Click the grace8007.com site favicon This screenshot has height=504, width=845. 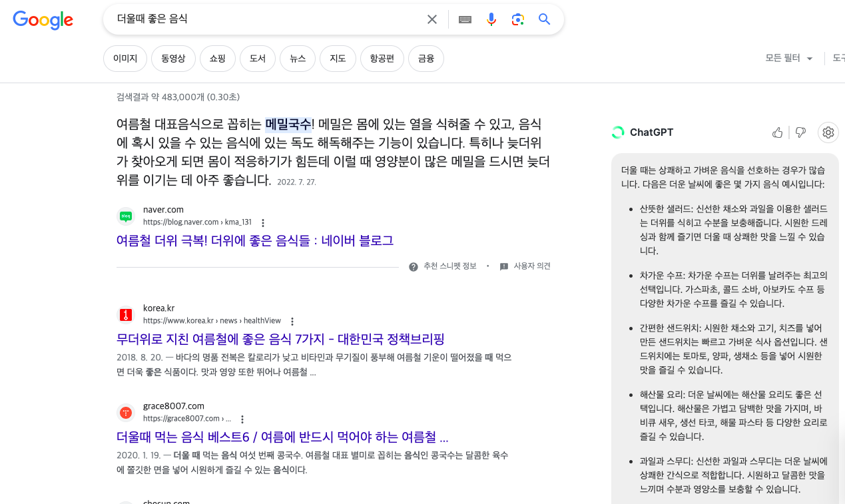coord(126,412)
